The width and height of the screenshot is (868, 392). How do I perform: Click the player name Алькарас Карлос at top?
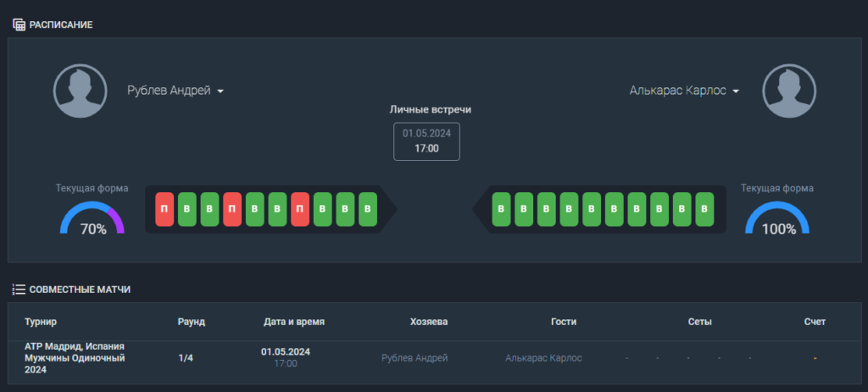[x=677, y=91]
